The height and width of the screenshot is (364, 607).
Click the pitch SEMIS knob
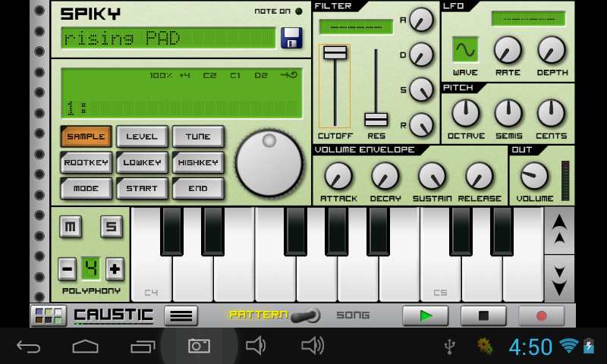click(508, 113)
